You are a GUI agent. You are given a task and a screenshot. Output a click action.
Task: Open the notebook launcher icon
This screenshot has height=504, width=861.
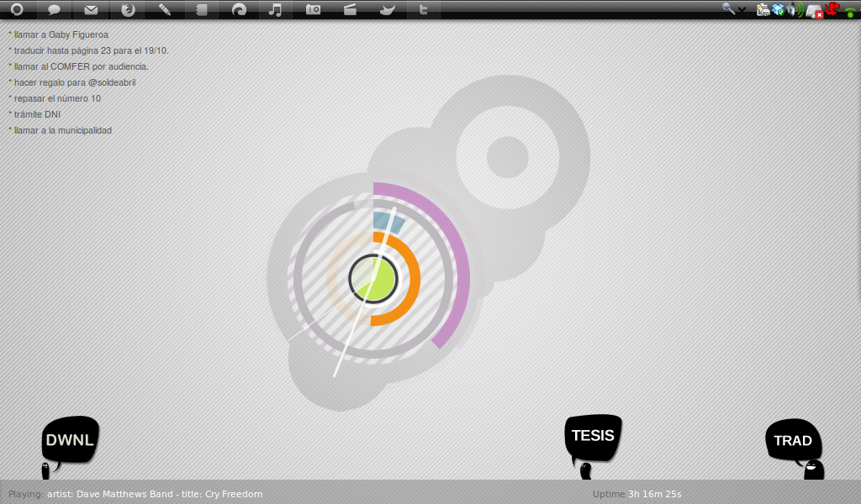pyautogui.click(x=202, y=10)
